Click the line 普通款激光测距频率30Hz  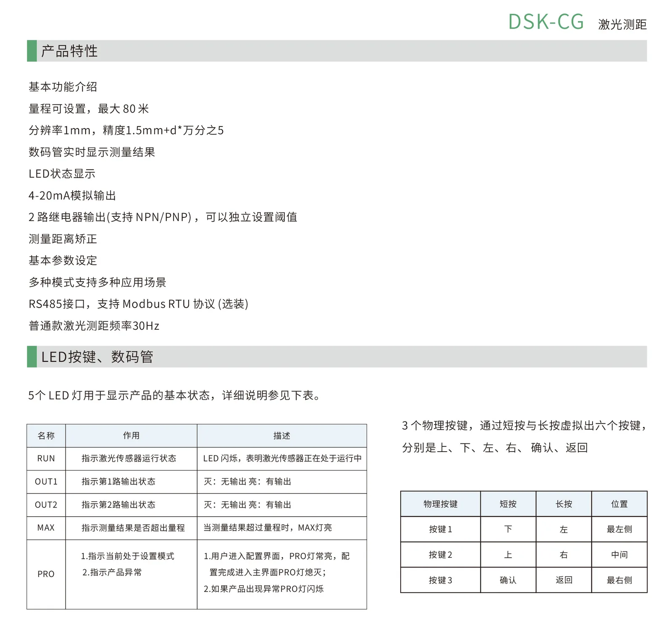point(94,326)
